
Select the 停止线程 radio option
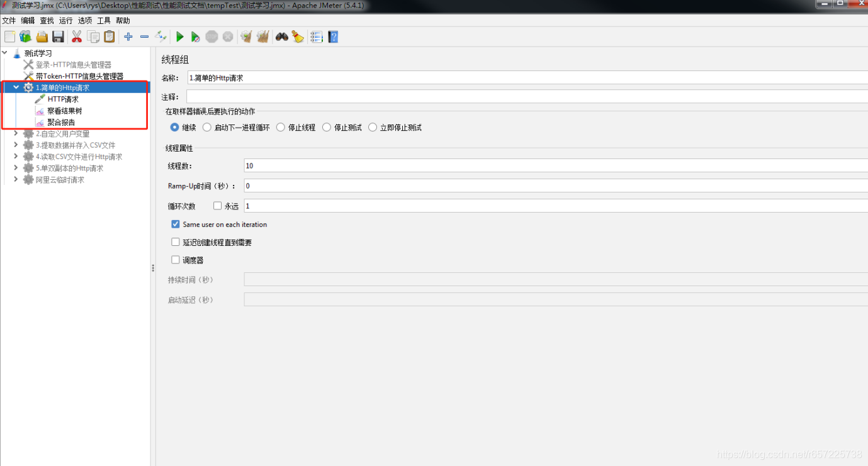(x=281, y=127)
